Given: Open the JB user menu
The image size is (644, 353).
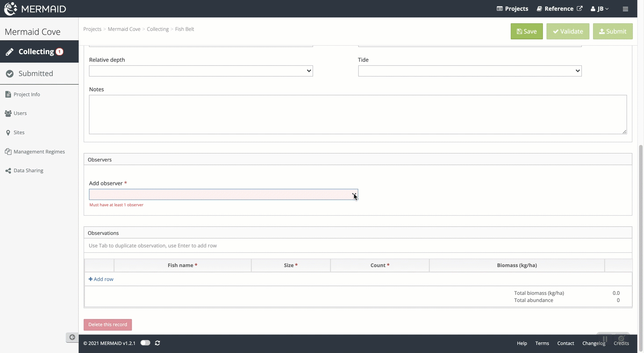Looking at the screenshot, I should pyautogui.click(x=600, y=9).
